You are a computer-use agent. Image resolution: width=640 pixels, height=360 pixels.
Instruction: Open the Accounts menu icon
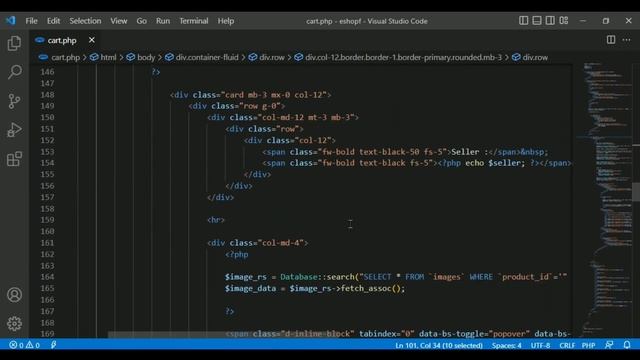click(14, 295)
